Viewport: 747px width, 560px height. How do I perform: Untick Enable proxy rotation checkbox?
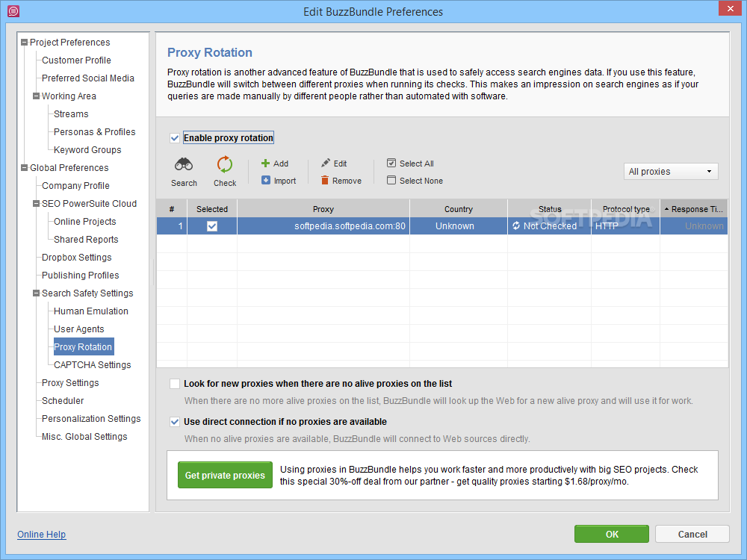pyautogui.click(x=175, y=138)
